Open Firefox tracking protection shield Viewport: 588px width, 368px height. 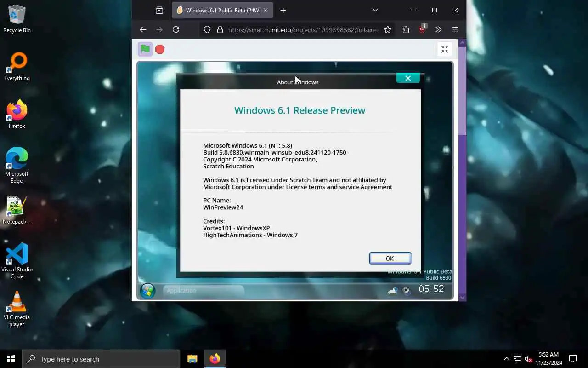(207, 29)
